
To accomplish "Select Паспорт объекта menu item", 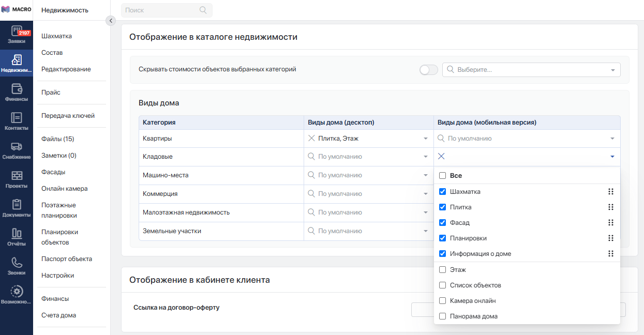I will 66,259.
